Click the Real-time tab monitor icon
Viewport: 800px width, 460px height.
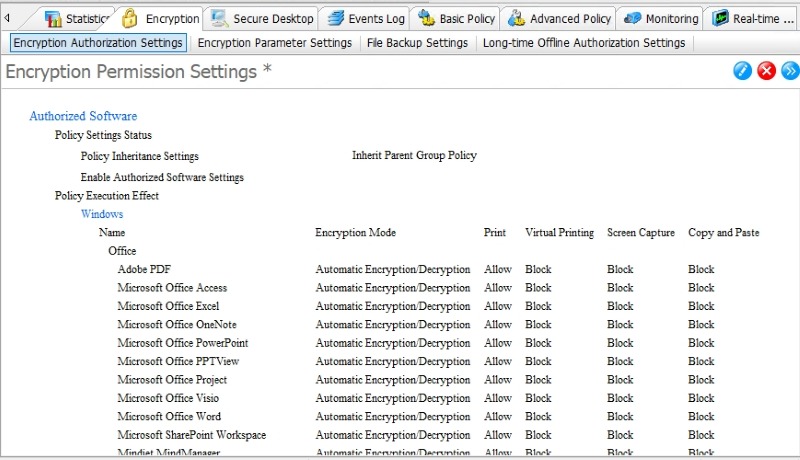720,18
